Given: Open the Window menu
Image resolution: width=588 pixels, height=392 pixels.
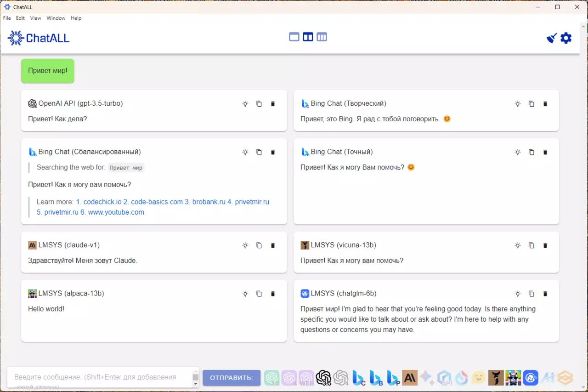Looking at the screenshot, I should 56,18.
